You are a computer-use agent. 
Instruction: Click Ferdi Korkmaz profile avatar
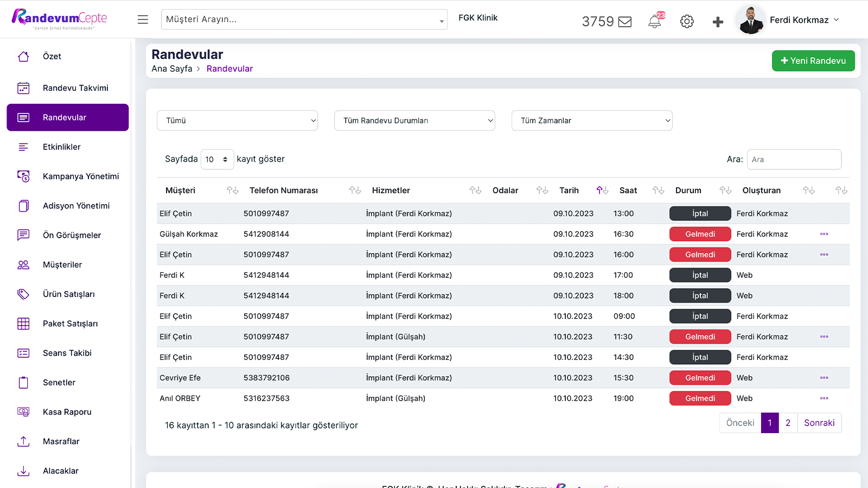[x=751, y=20]
